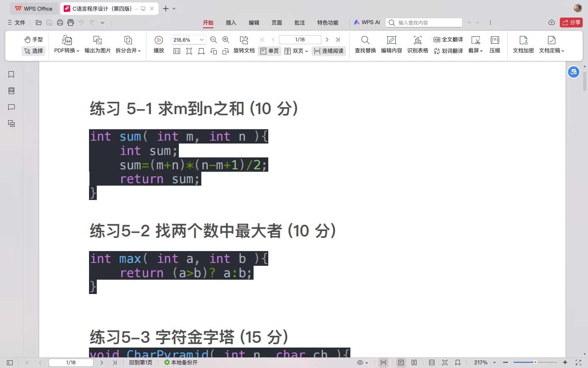
Task: Toggle the navigation pane from status bar
Action: tap(10, 363)
